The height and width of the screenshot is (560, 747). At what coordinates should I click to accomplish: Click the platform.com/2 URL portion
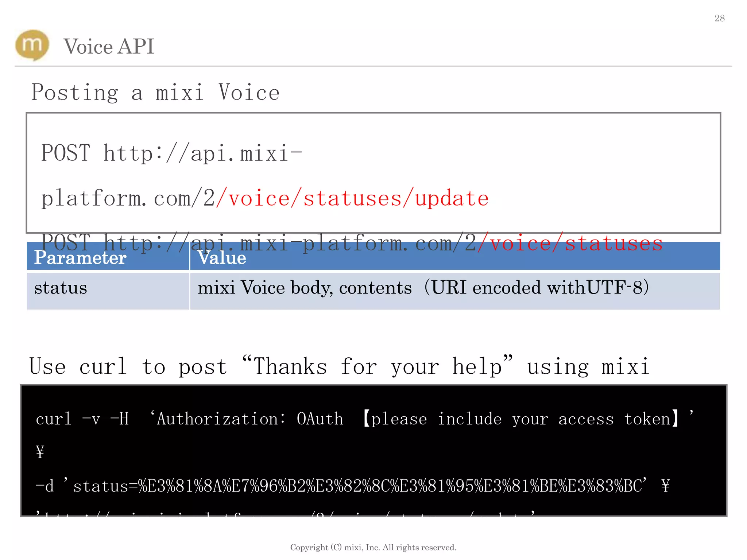128,199
